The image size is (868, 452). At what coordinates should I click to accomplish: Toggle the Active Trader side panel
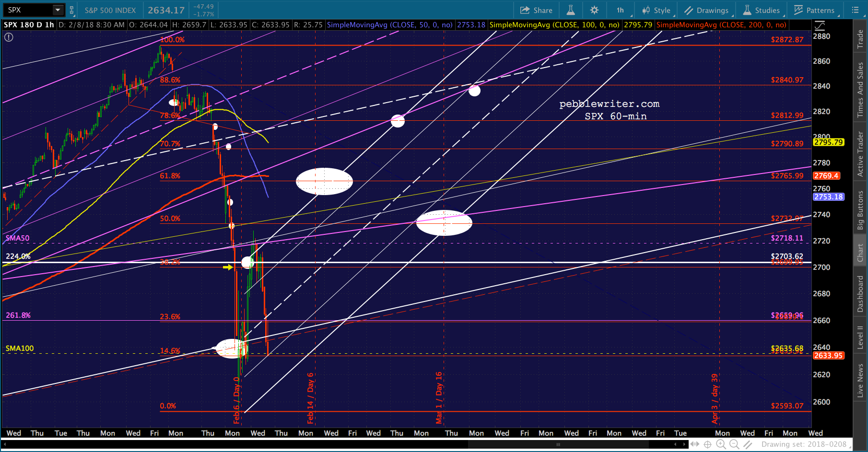(x=860, y=154)
